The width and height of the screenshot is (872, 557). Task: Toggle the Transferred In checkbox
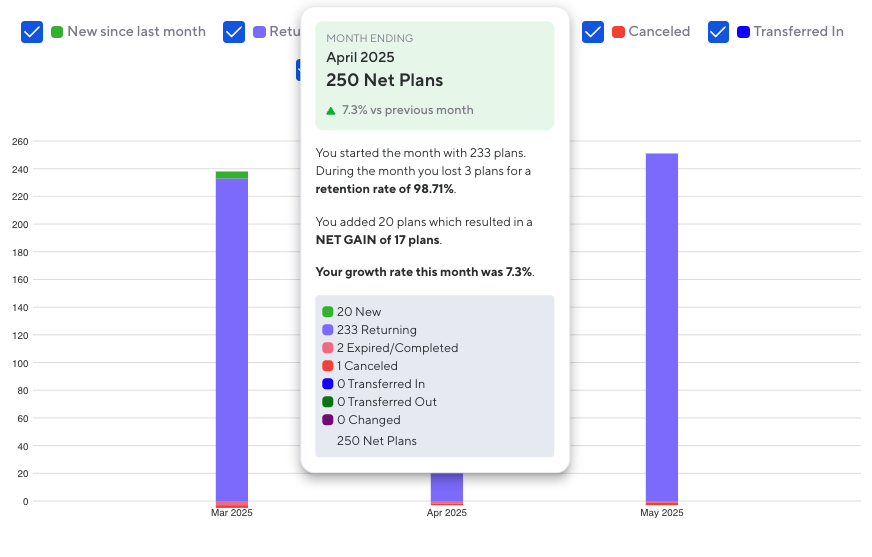718,32
